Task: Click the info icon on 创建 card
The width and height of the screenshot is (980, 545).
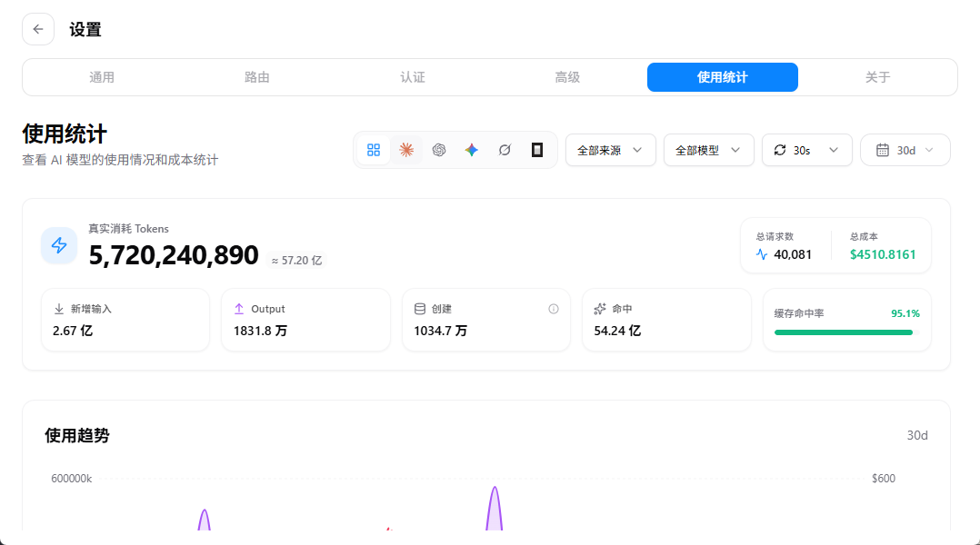Action: pyautogui.click(x=553, y=309)
